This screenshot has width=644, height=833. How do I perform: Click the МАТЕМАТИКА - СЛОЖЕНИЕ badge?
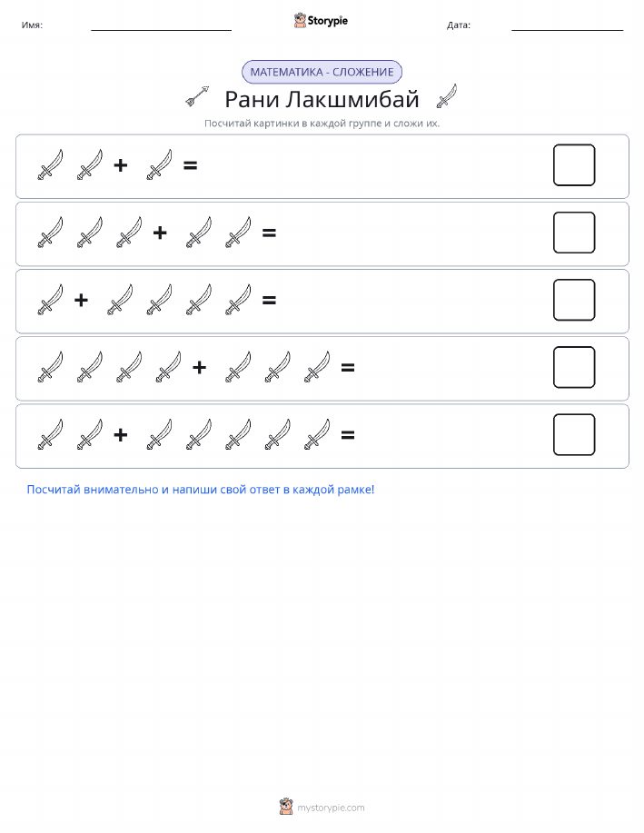322,72
